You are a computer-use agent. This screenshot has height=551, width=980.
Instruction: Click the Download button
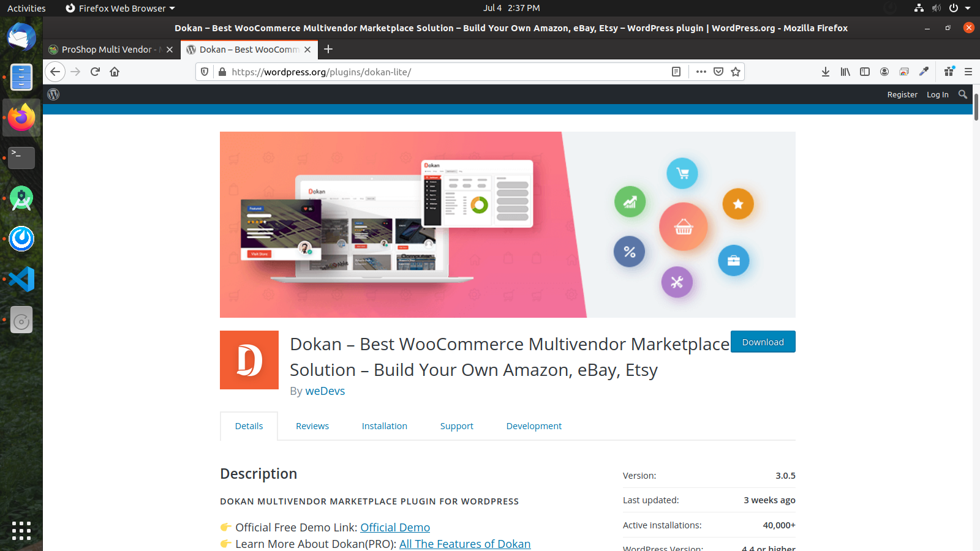[763, 342]
